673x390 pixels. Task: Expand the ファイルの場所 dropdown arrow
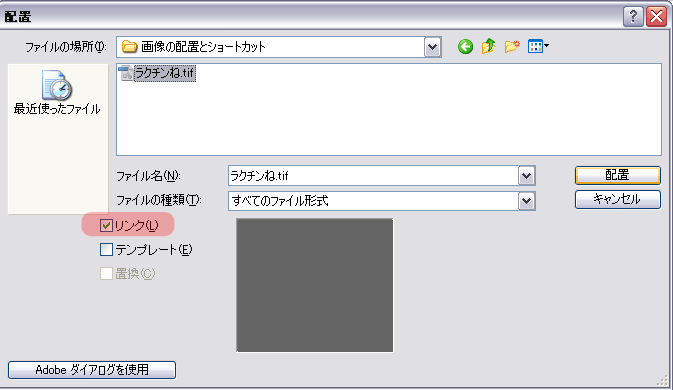point(433,47)
